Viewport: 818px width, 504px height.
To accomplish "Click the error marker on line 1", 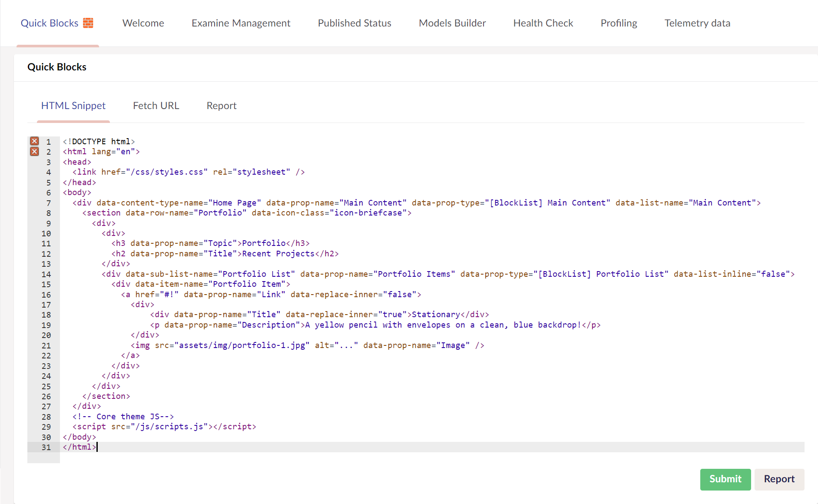I will point(34,141).
